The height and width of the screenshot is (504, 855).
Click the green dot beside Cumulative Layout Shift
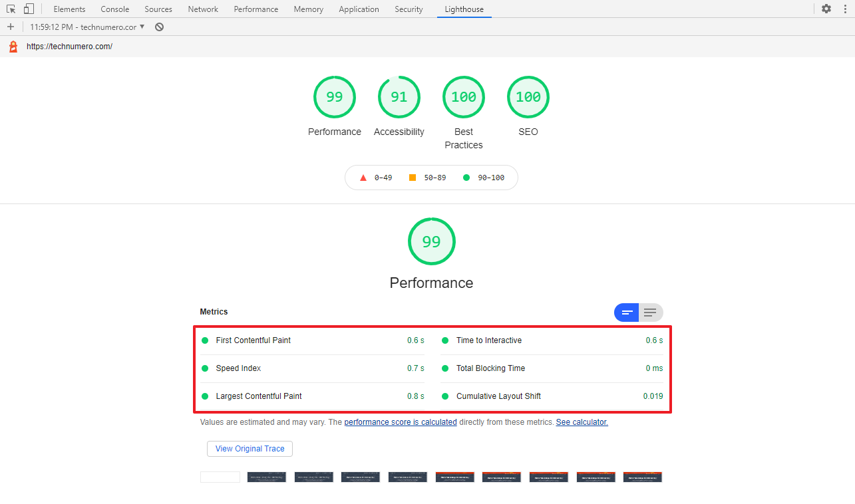click(x=444, y=396)
